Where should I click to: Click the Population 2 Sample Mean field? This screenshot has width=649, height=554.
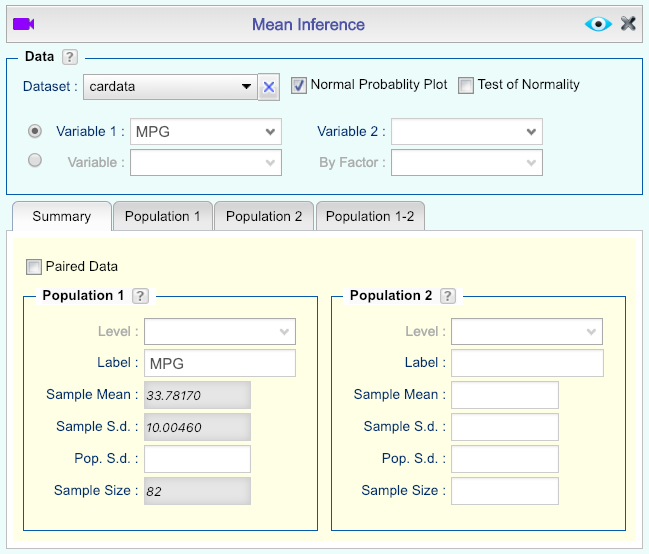coord(504,395)
